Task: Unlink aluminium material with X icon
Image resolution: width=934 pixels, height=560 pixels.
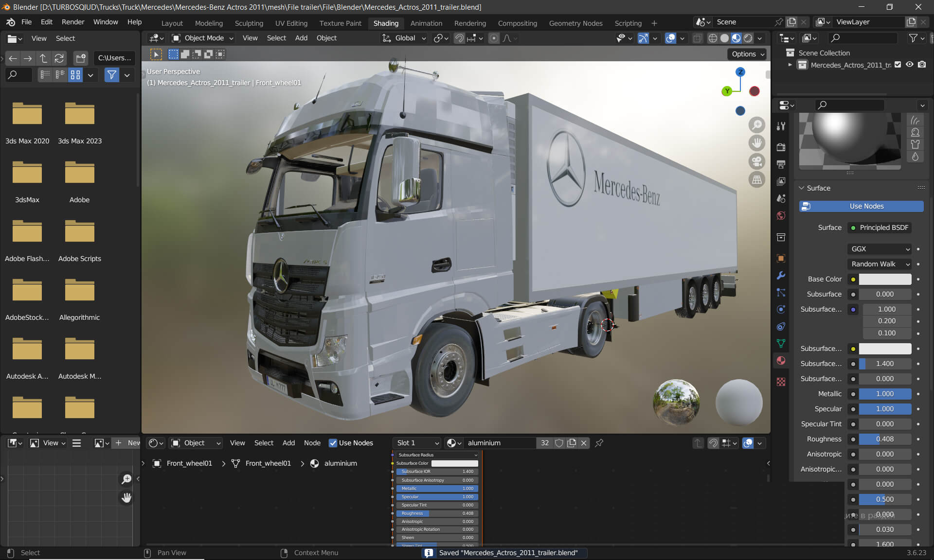Action: [584, 443]
